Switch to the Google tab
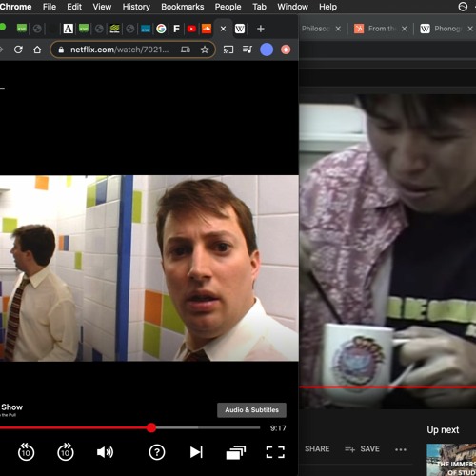The height and width of the screenshot is (476, 476). [x=161, y=29]
